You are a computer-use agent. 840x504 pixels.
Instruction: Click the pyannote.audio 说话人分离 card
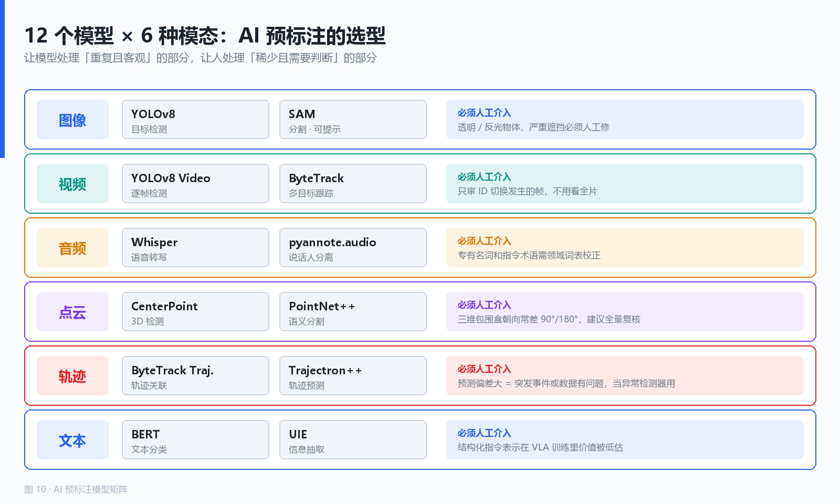(x=353, y=248)
